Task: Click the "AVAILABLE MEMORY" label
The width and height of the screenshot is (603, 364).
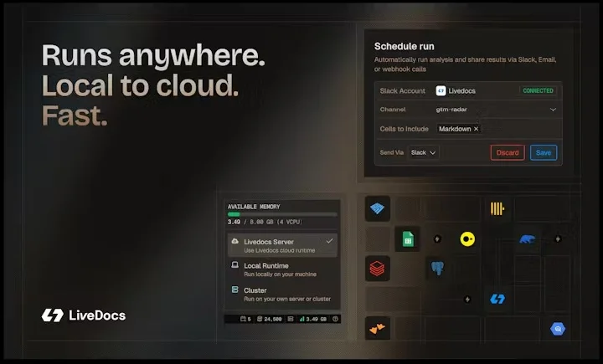Action: [254, 207]
